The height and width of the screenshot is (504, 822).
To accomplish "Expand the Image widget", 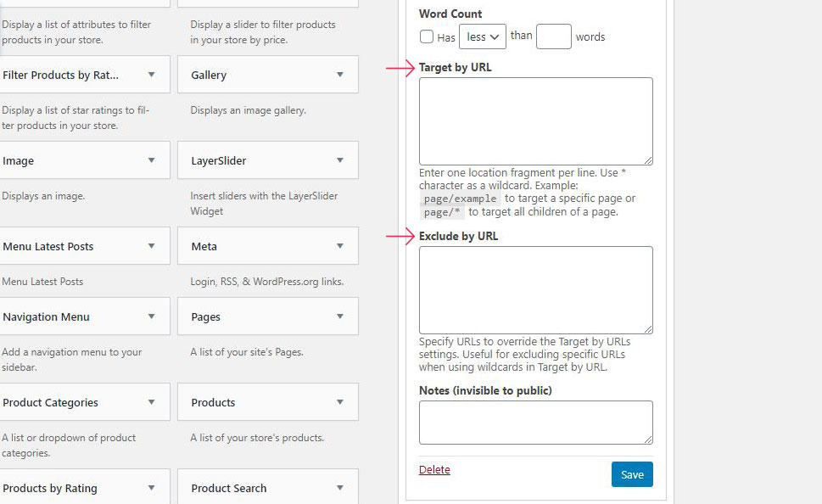I will coord(152,160).
